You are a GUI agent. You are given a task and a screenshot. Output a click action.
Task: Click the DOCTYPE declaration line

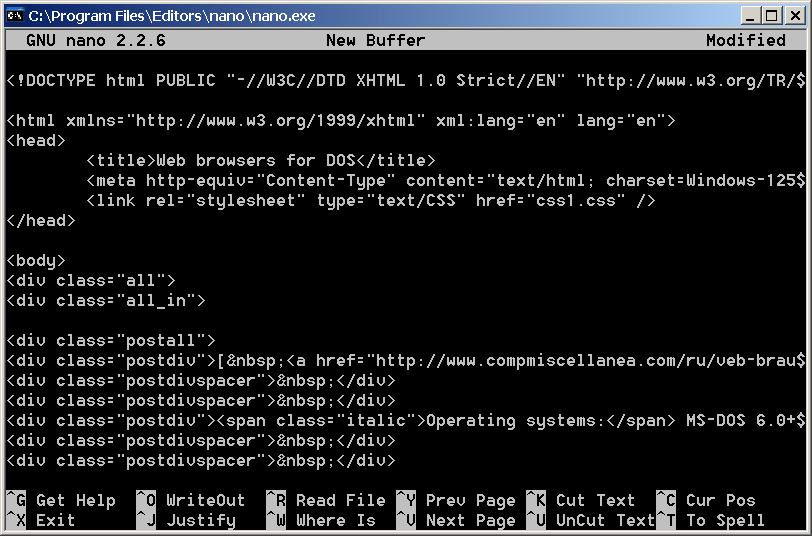pos(400,81)
